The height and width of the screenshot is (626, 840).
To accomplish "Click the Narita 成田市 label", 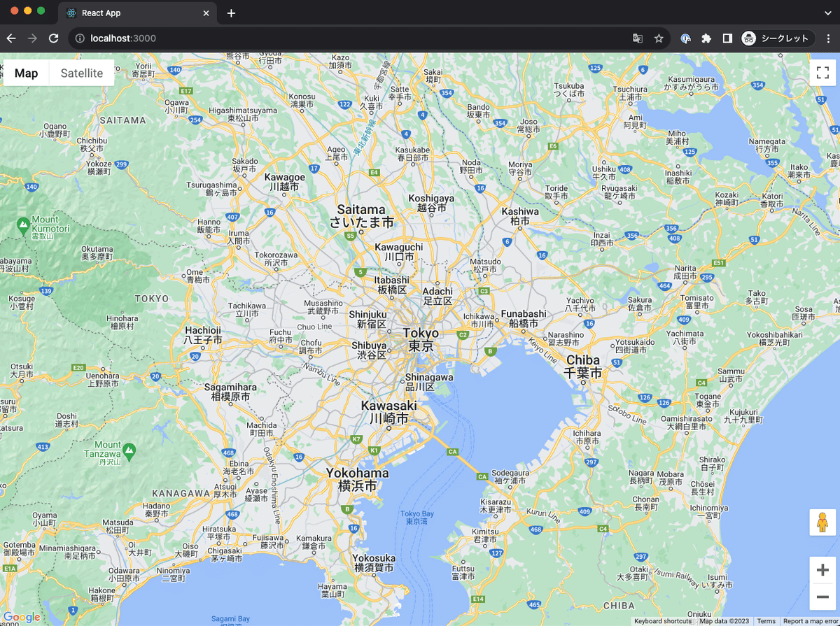I will (686, 272).
